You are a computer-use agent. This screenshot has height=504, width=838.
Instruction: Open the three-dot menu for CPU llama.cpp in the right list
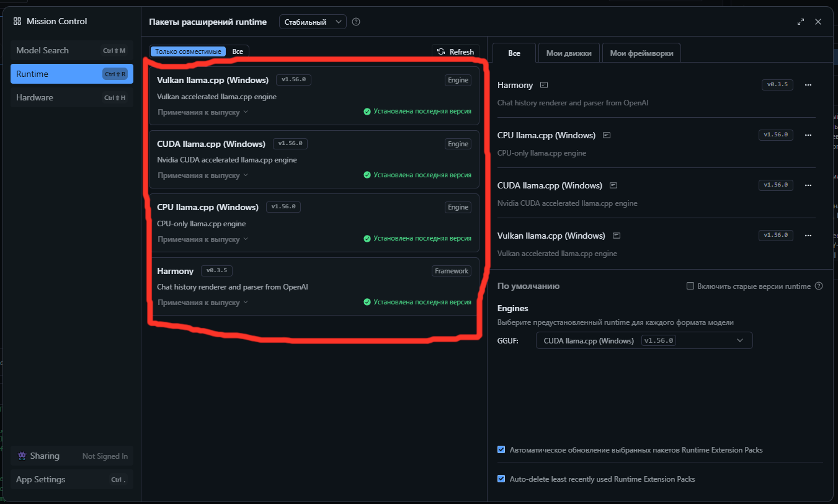[808, 135]
